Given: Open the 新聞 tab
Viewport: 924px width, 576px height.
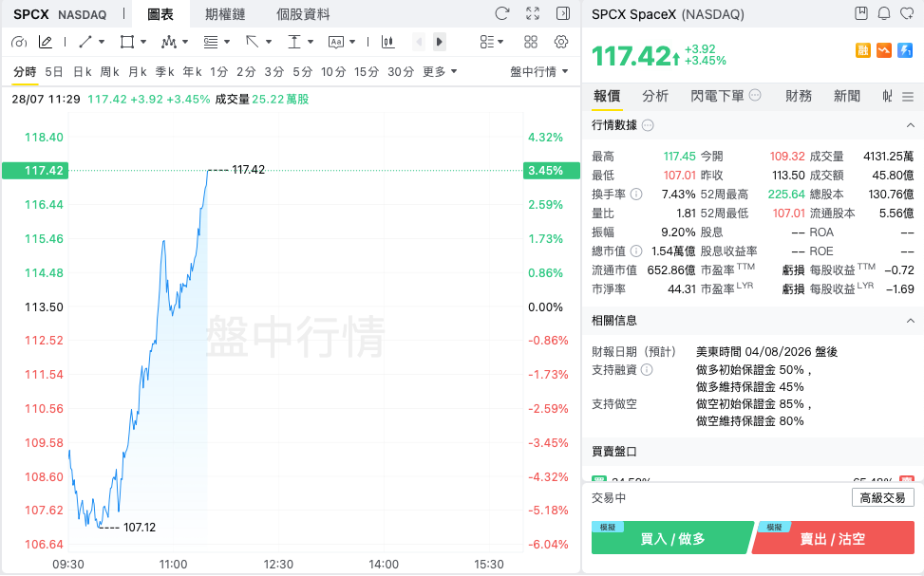Looking at the screenshot, I should [x=847, y=96].
